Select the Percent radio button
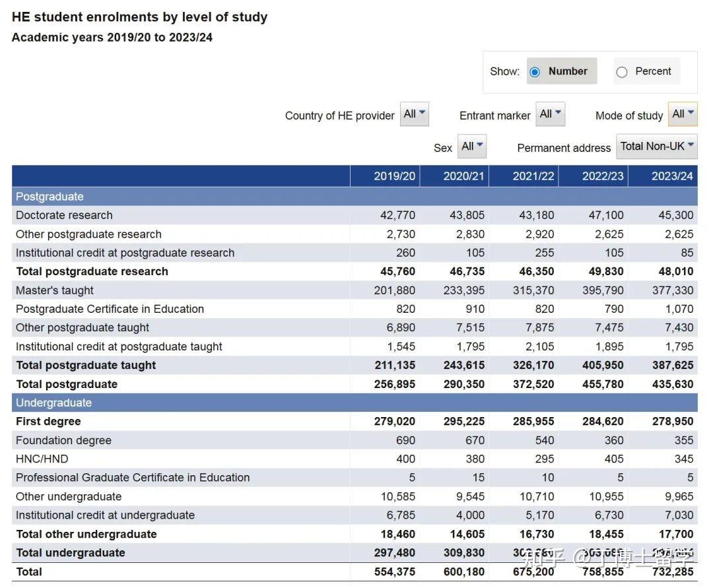713x588 pixels. point(622,72)
